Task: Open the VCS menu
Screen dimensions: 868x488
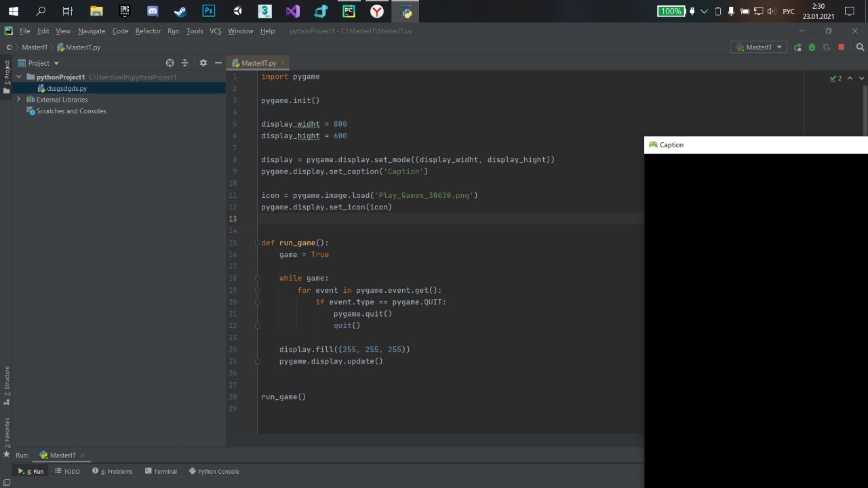Action: point(215,31)
